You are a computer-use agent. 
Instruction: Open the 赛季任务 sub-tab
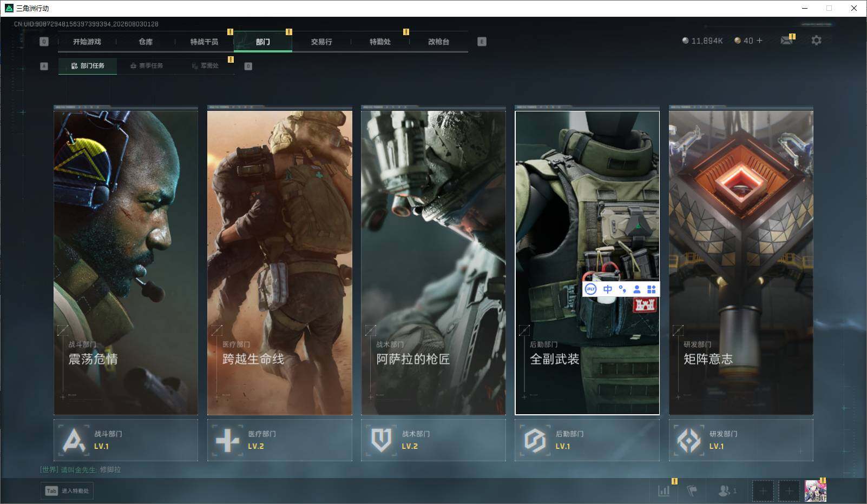147,66
